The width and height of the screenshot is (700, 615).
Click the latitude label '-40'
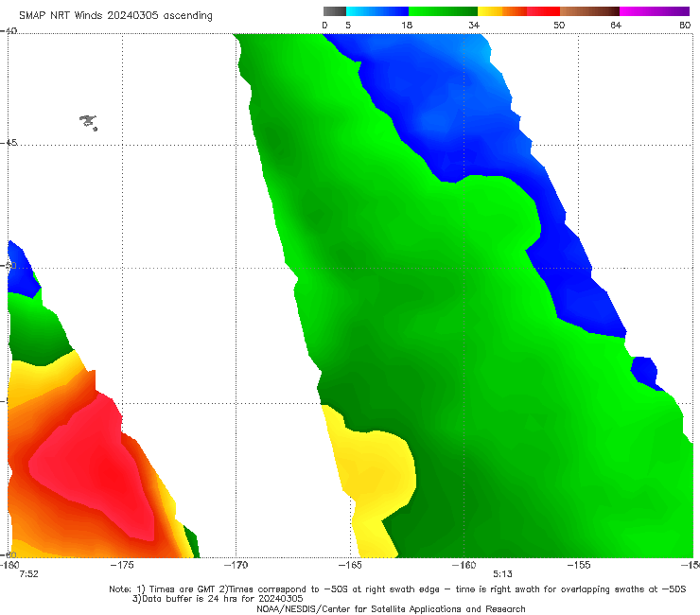point(9,30)
